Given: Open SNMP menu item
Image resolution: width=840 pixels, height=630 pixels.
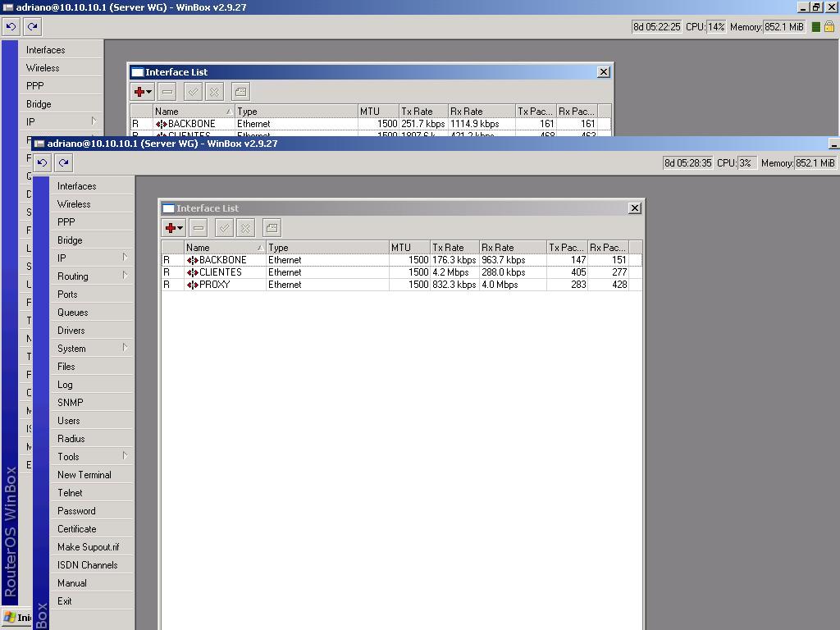Looking at the screenshot, I should click(x=92, y=402).
